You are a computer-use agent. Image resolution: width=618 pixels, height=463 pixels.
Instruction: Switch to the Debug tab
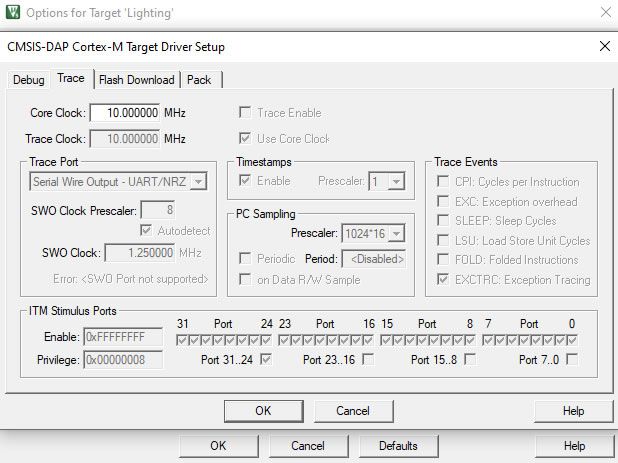(x=28, y=80)
